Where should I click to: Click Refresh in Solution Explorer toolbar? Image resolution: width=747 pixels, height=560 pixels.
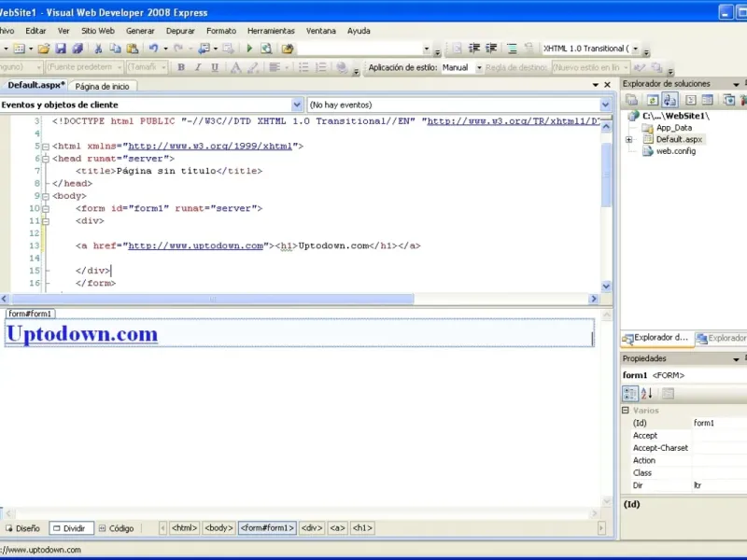652,100
